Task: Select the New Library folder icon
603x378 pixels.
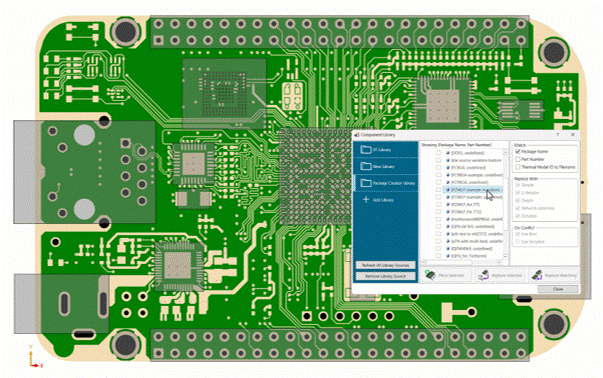Action: 366,166
